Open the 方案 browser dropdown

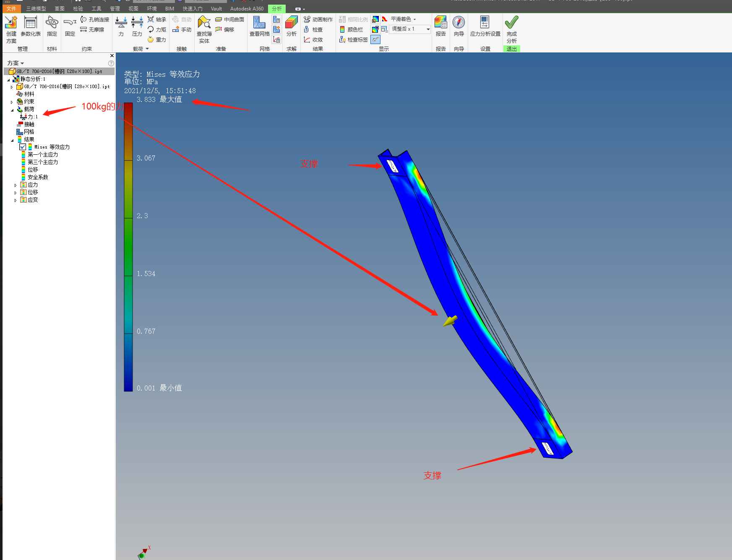click(x=16, y=63)
